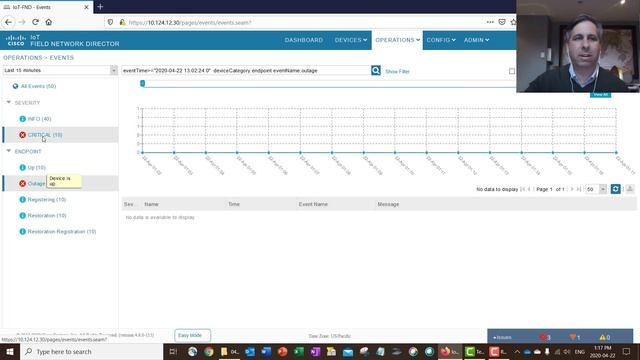Image resolution: width=640 pixels, height=360 pixels.
Task: Filter by Registering (10) events
Action: (47, 200)
